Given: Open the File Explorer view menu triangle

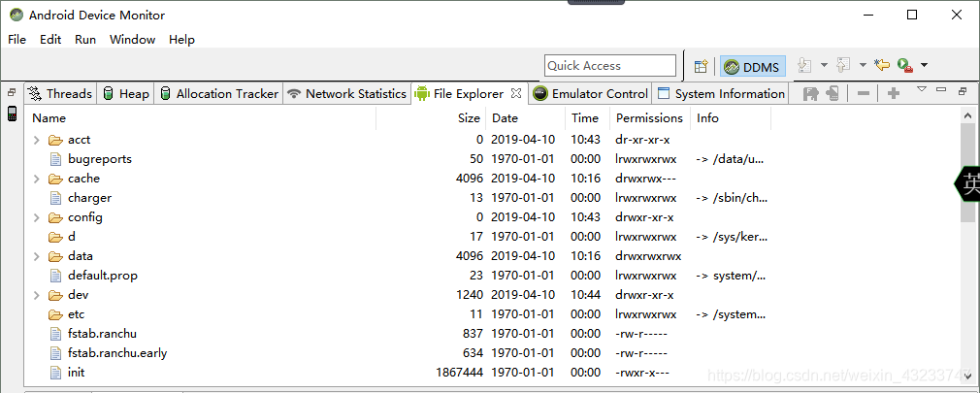Looking at the screenshot, I should 921,89.
